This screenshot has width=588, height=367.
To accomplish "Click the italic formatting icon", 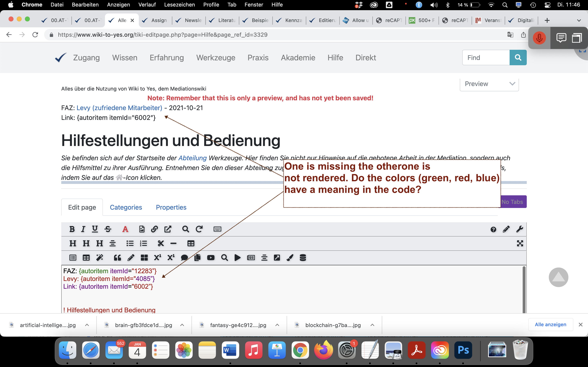I will coord(83,229).
